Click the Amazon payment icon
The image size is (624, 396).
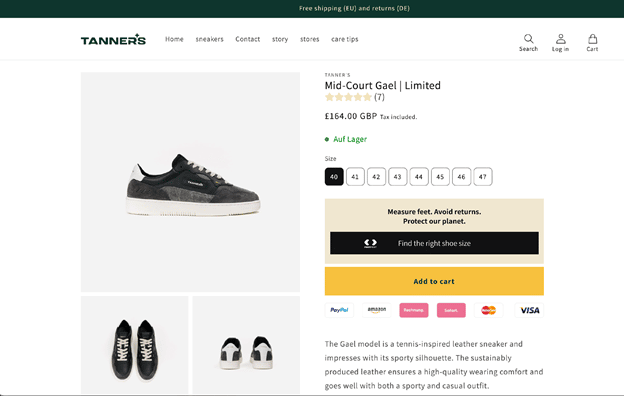point(376,310)
